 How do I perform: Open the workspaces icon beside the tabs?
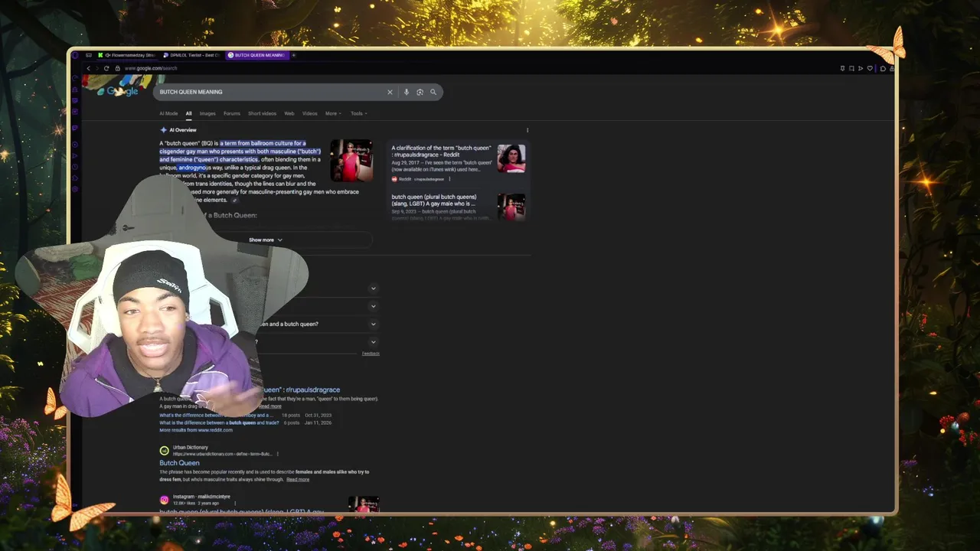pyautogui.click(x=89, y=55)
